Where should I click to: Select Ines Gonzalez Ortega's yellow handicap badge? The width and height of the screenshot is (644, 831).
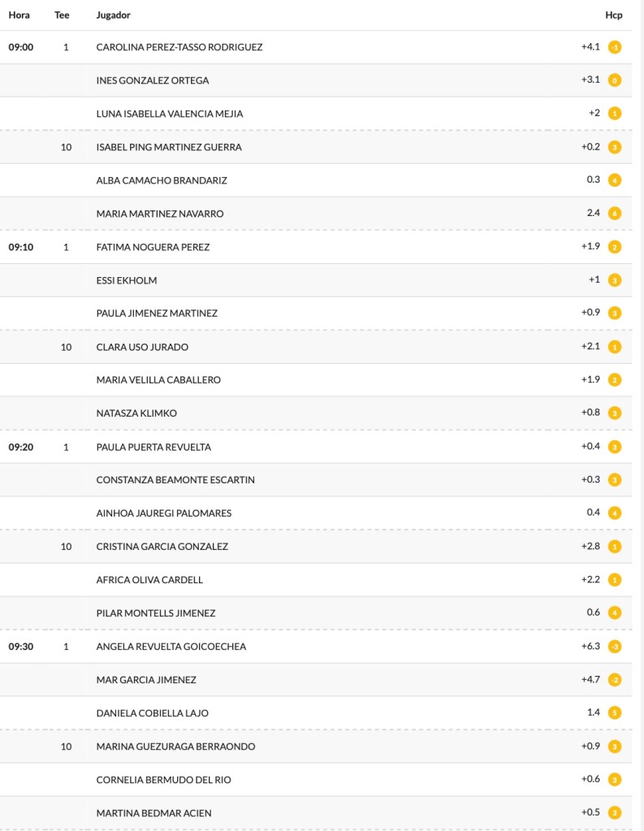tap(615, 80)
